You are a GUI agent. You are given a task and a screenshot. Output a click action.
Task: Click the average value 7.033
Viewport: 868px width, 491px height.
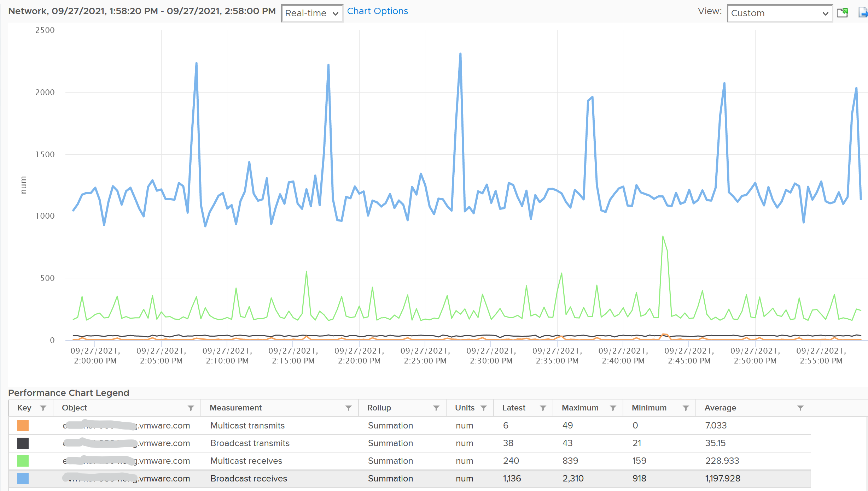(716, 426)
